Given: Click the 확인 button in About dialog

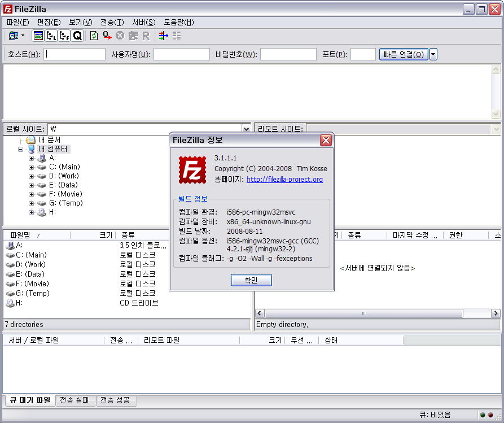Looking at the screenshot, I should click(251, 280).
